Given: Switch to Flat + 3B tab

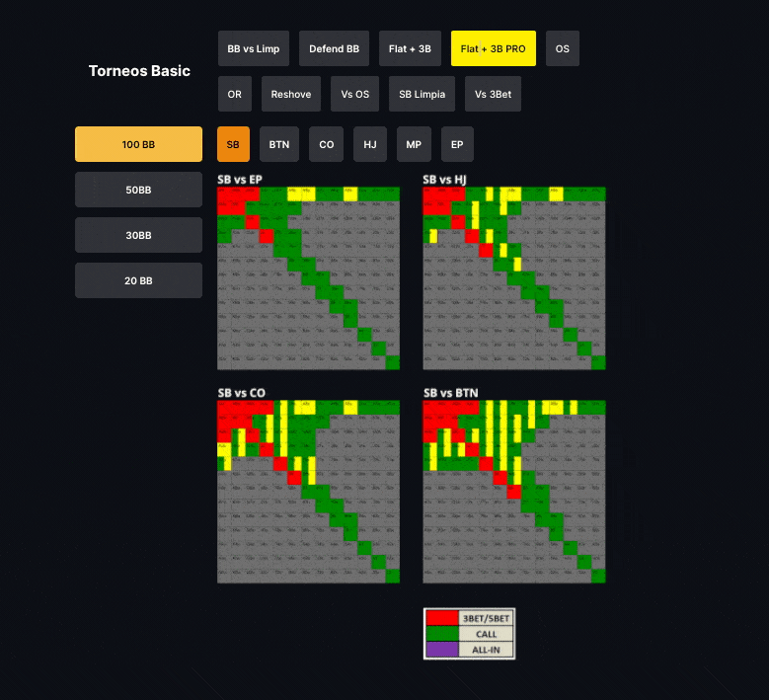Looking at the screenshot, I should click(410, 48).
